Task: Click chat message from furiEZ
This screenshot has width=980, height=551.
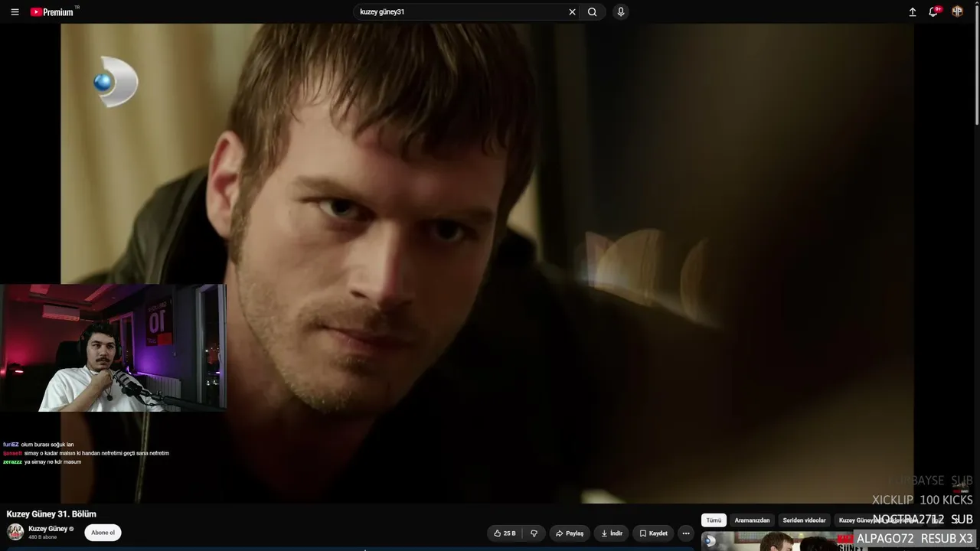Action: 38,445
